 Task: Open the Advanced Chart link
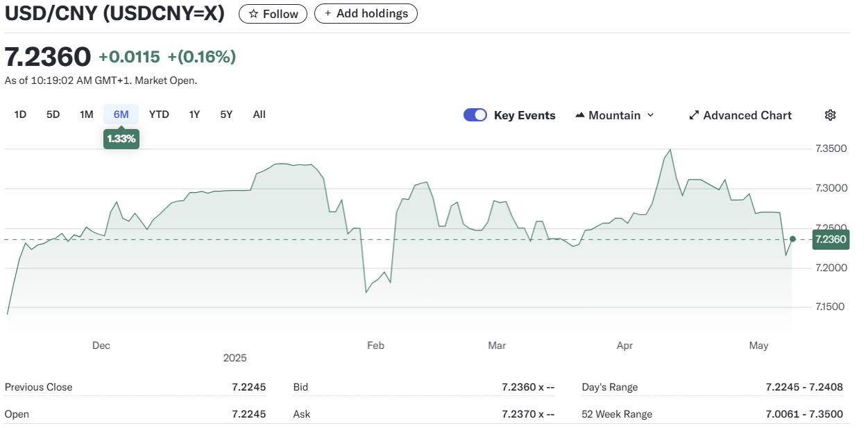pyautogui.click(x=747, y=115)
